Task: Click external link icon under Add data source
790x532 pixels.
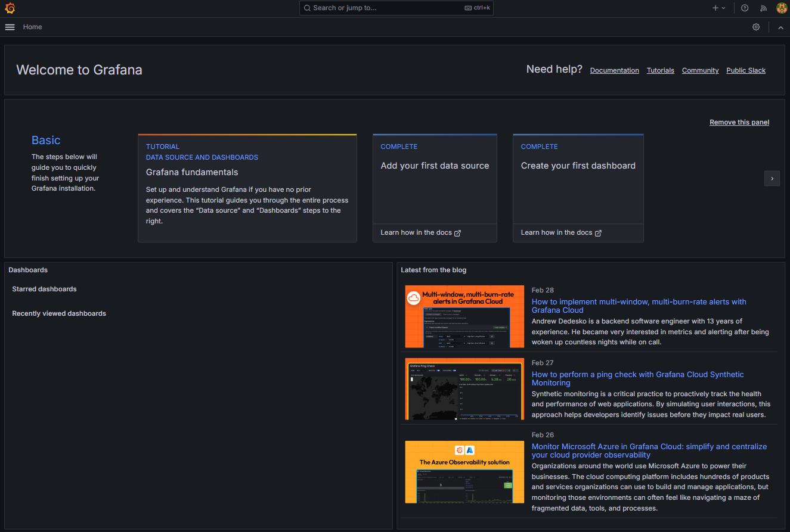Action: [458, 233]
